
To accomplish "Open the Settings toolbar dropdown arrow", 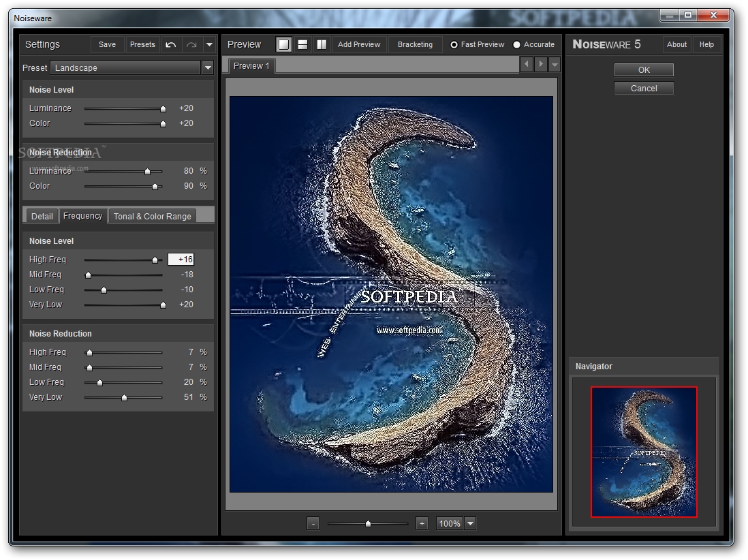I will click(x=209, y=45).
